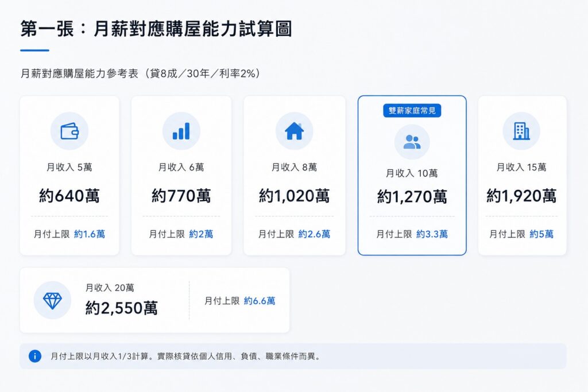Click the 約6.6萬 monthly limit value

click(260, 301)
